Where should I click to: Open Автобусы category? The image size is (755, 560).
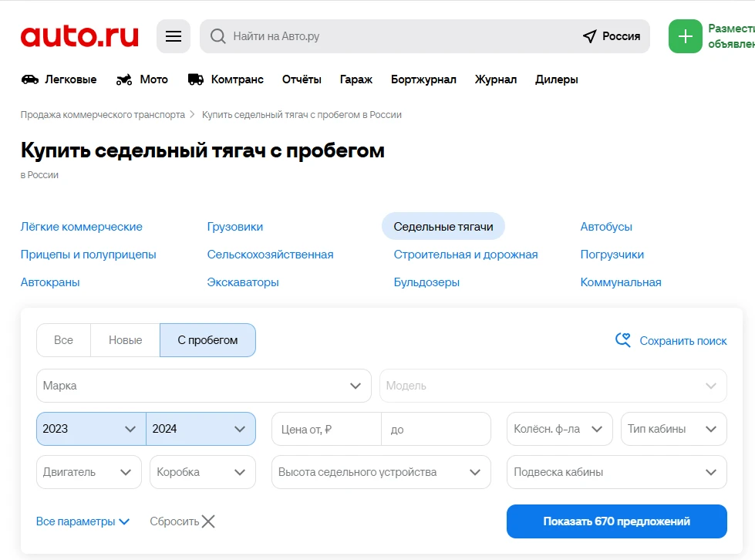[x=606, y=227]
